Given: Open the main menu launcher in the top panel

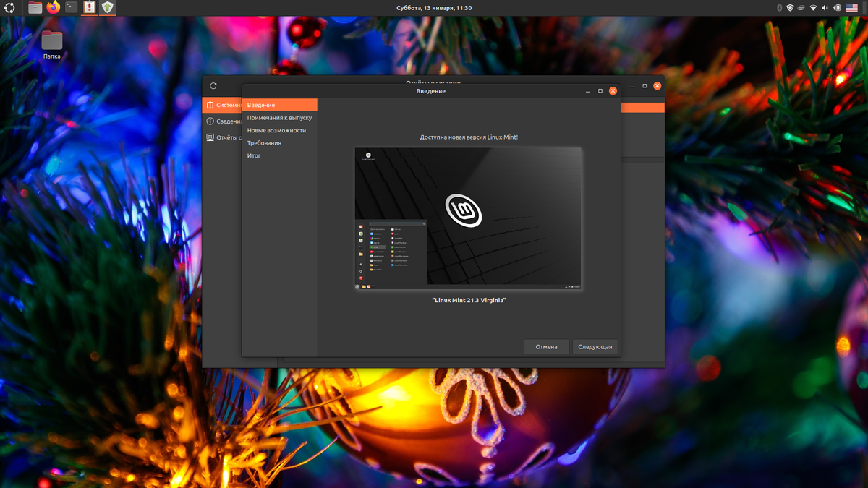Looking at the screenshot, I should point(10,8).
